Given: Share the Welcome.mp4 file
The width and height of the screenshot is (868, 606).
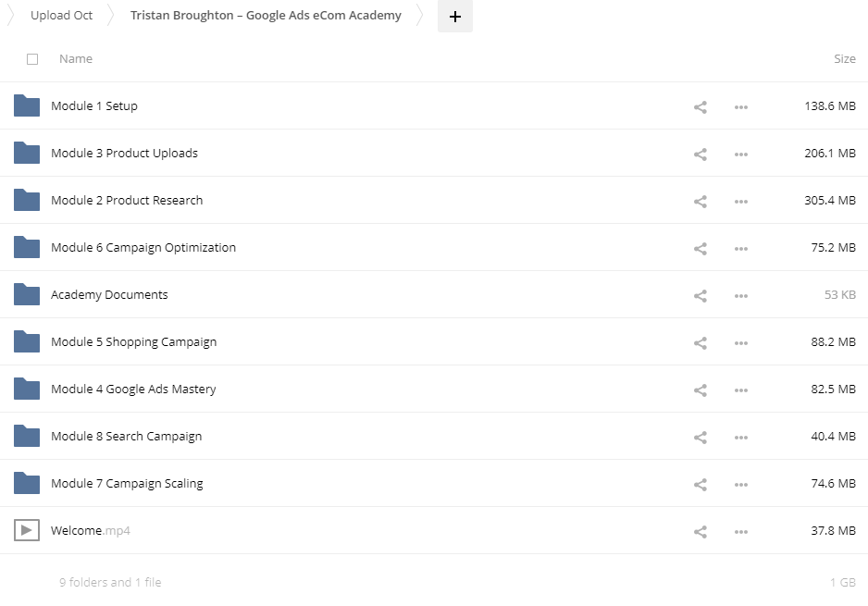Looking at the screenshot, I should 700,531.
